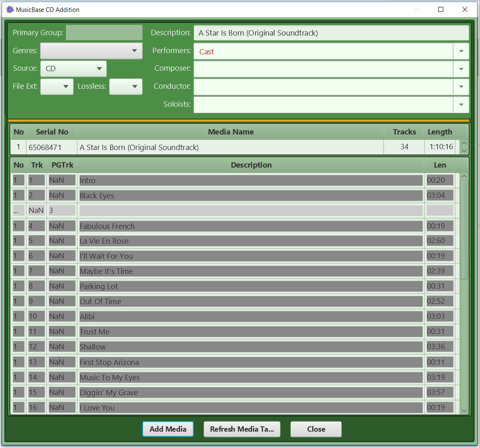Click the track table Description column header

[251, 165]
